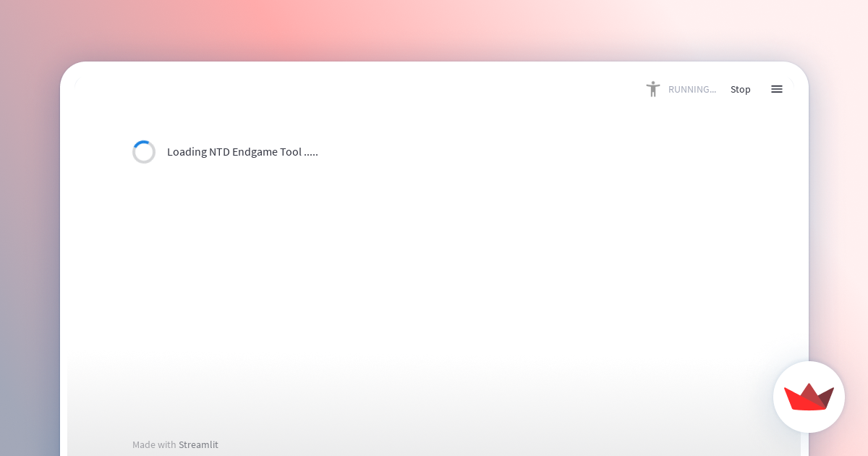
Task: Click the "Made with" footer text
Action: (154, 444)
